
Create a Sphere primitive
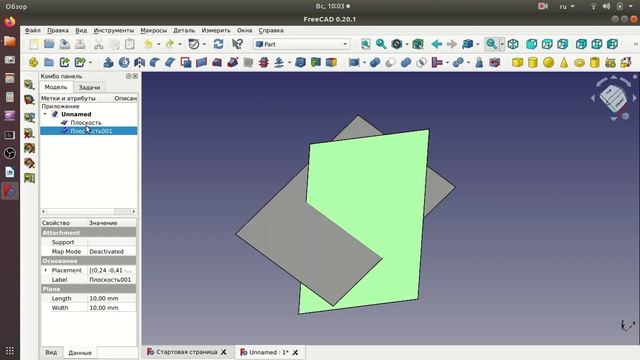(548, 62)
